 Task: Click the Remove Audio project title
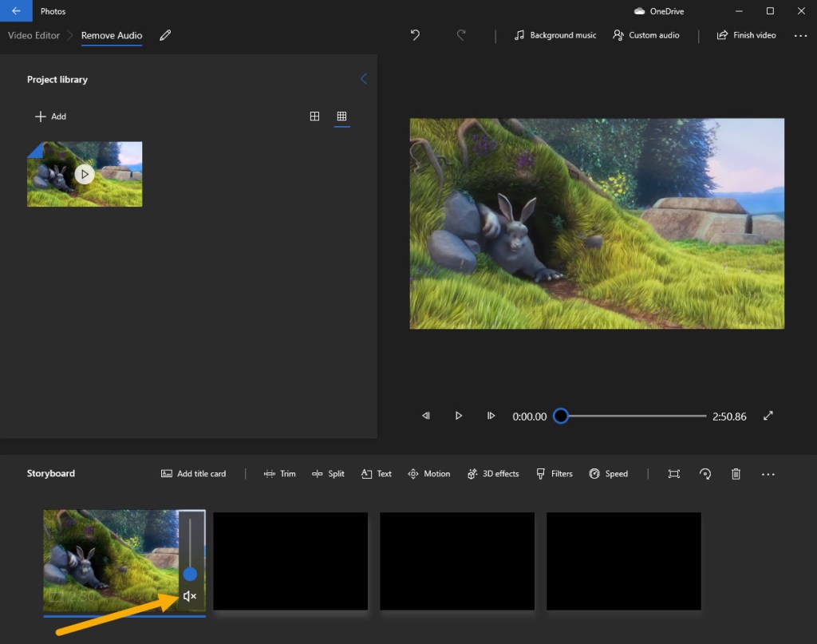112,35
